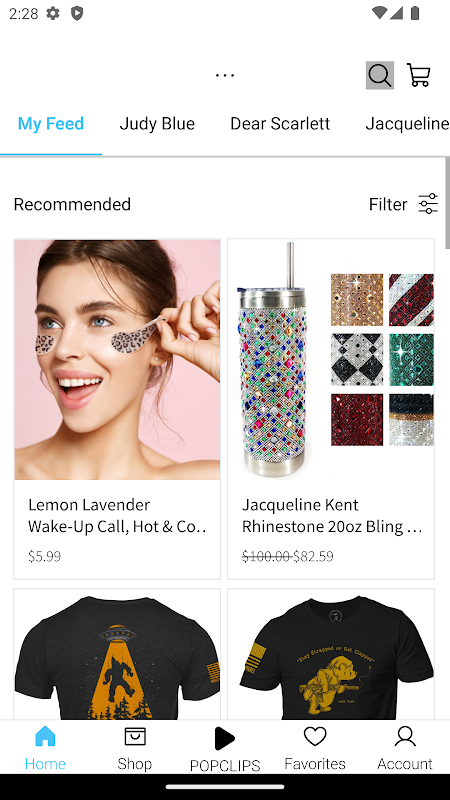Select the dark red rhinestone pattern swatch
Viewport: 450px width, 800px height.
point(357,419)
